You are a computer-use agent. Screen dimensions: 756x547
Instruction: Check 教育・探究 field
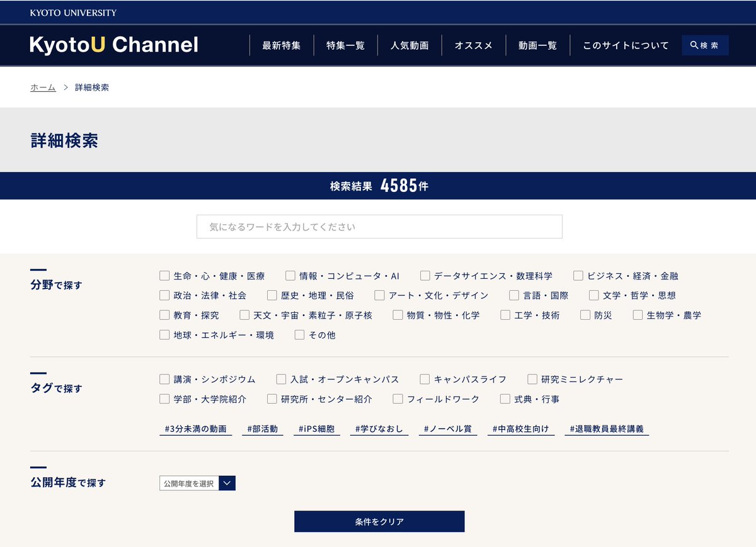click(164, 315)
